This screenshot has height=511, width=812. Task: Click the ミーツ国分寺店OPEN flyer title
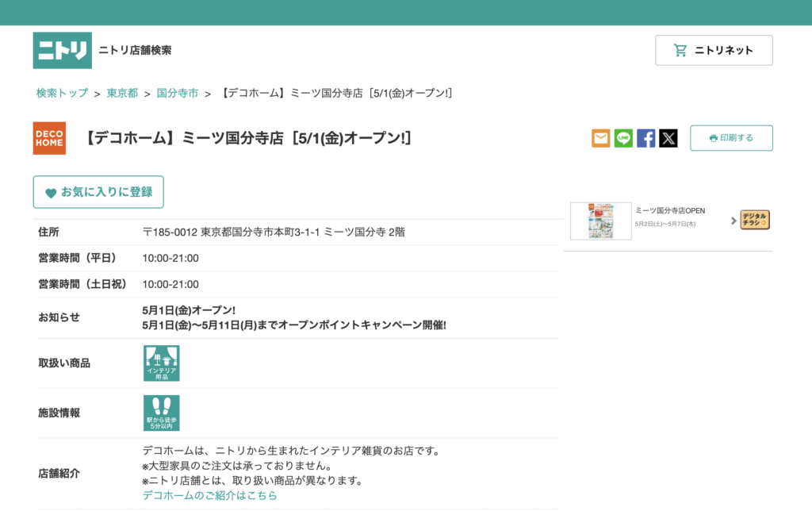(670, 210)
